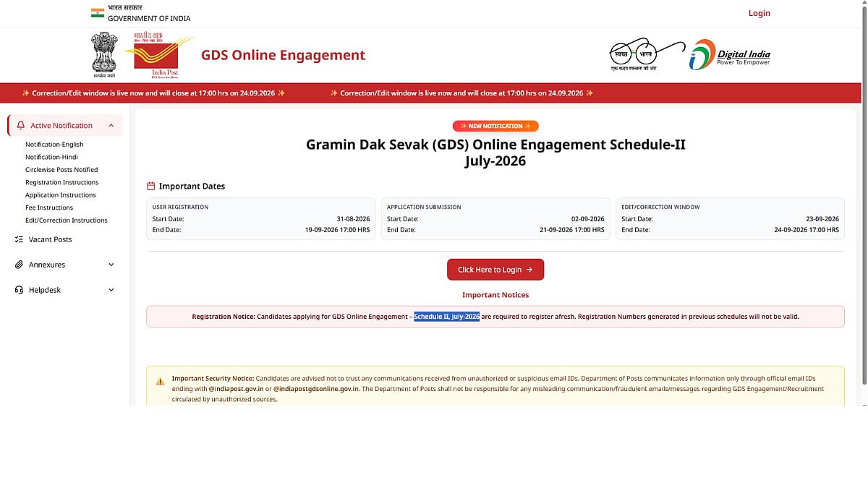Viewport: 868px width, 488px height.
Task: Click the NEW NOTIFICATION badge
Action: pos(495,126)
